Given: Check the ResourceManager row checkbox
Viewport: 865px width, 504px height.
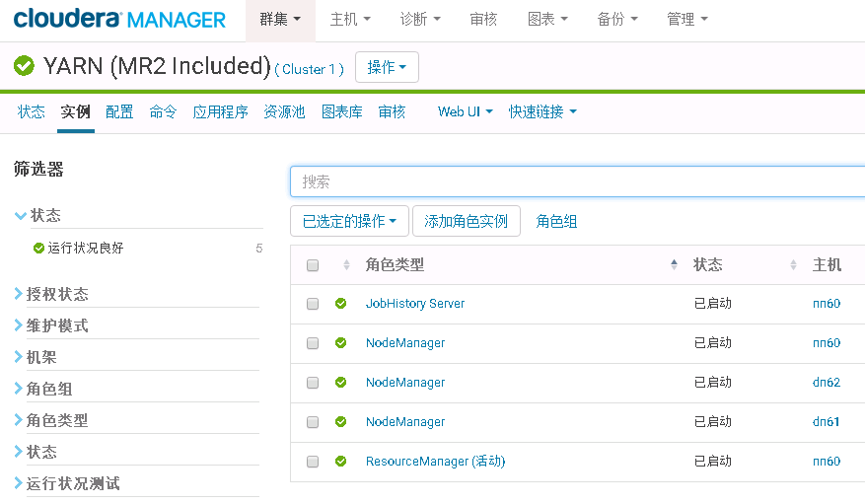Looking at the screenshot, I should 313,462.
